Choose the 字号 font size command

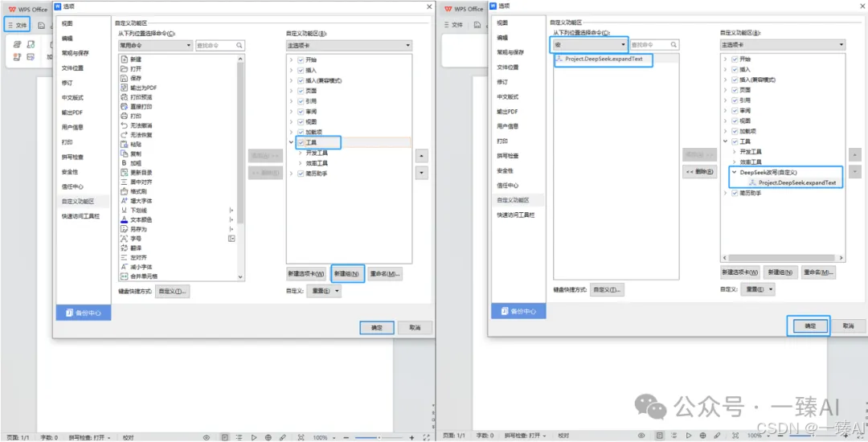point(135,239)
